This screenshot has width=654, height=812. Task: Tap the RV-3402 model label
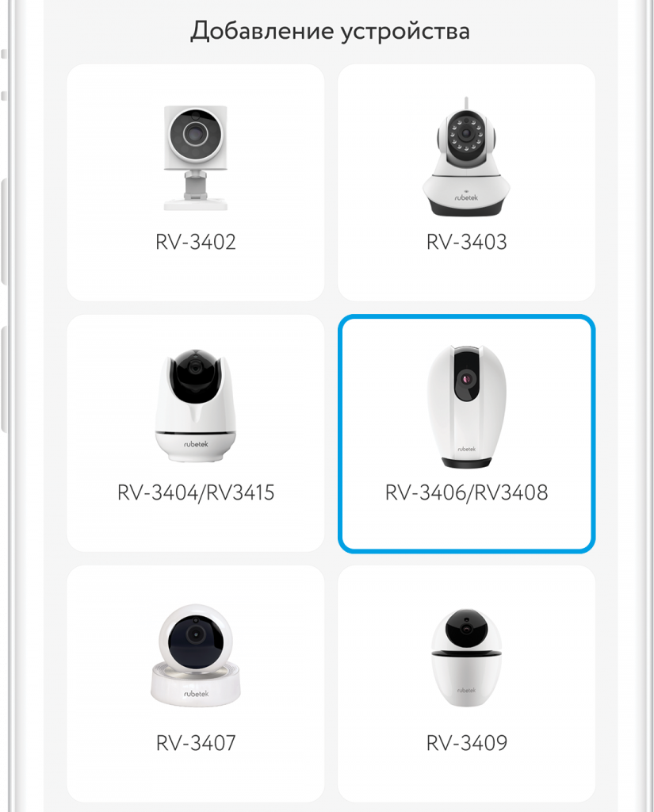click(196, 242)
